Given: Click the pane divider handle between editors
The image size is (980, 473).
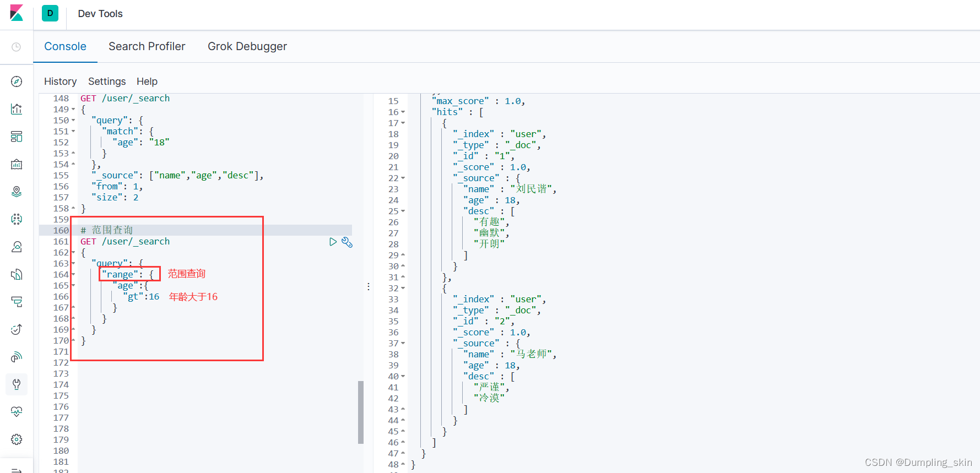Looking at the screenshot, I should [369, 286].
